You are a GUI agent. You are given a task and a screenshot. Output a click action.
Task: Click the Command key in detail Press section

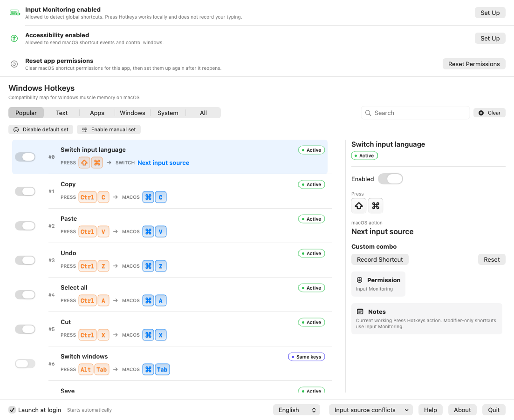tap(376, 206)
